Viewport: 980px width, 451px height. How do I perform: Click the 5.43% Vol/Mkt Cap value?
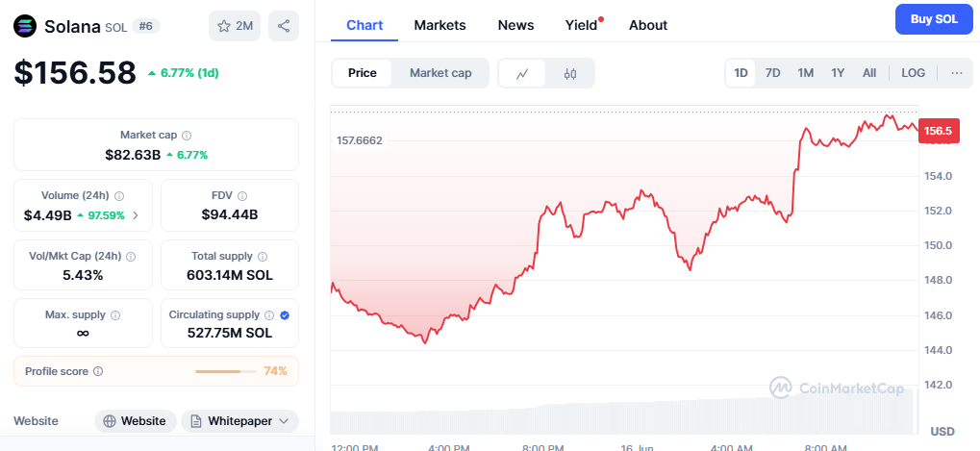[83, 275]
